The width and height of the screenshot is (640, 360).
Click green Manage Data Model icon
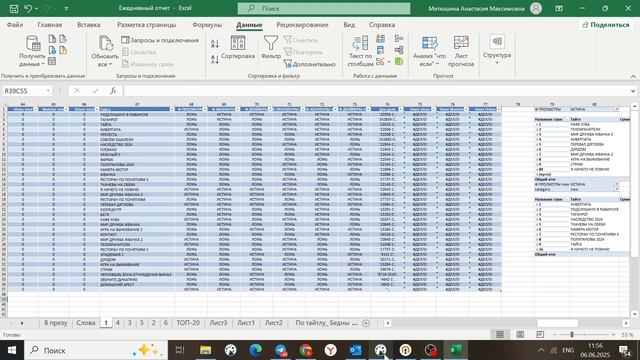point(399,62)
